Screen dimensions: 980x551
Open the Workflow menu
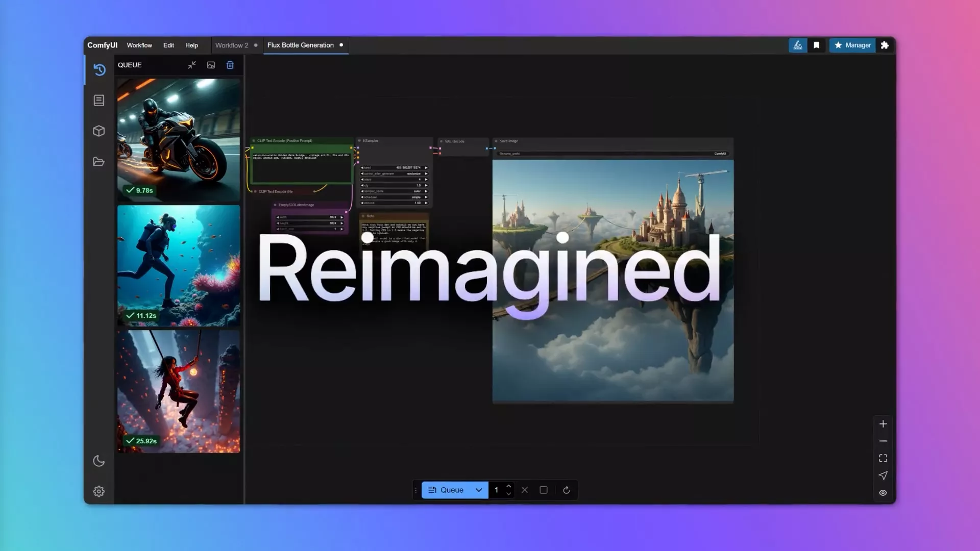coord(139,45)
